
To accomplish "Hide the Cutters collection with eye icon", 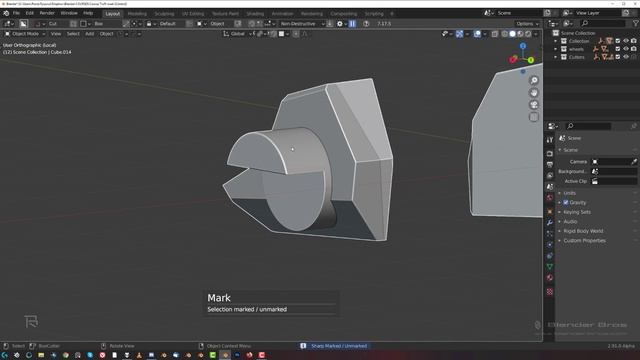I will 626,57.
